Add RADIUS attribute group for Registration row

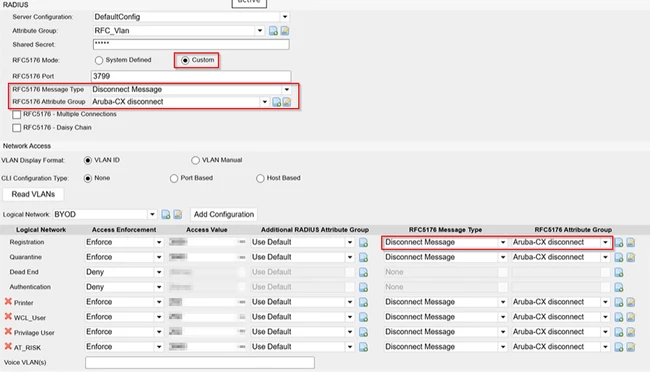[364, 243]
